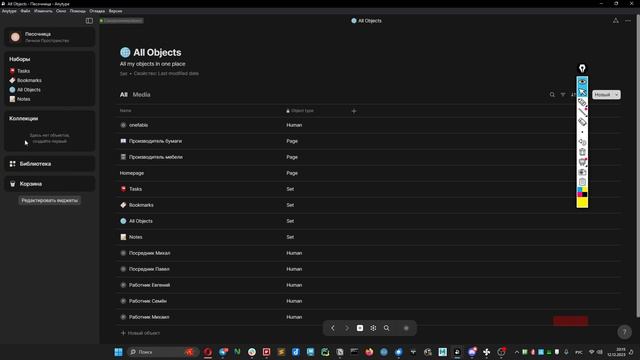The image size is (640, 360).
Task: Click the Песочница space profile header
Action: pos(50,37)
